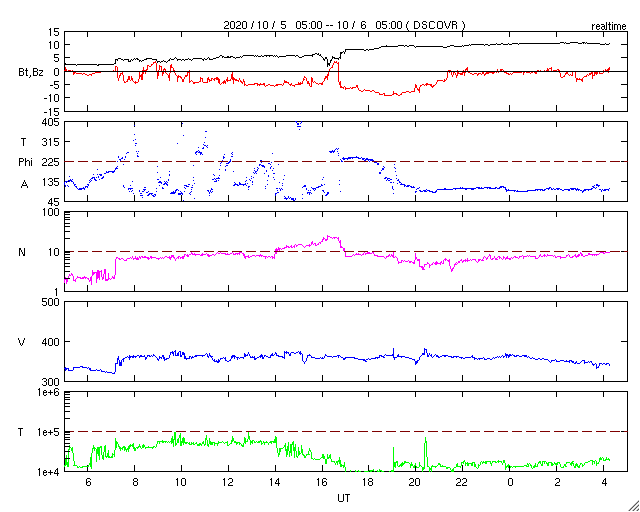Select the '315' y-axis value
The width and height of the screenshot is (640, 512).
coord(51,142)
